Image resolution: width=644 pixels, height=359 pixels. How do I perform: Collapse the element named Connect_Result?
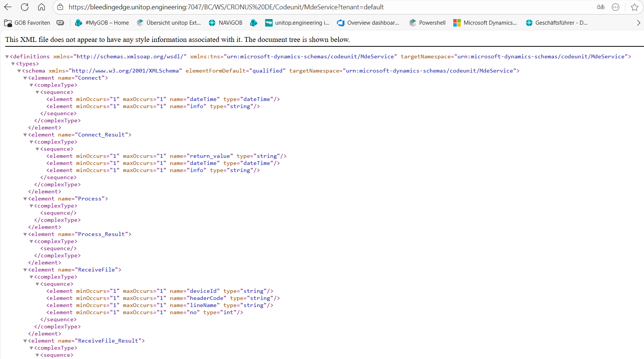click(x=25, y=135)
